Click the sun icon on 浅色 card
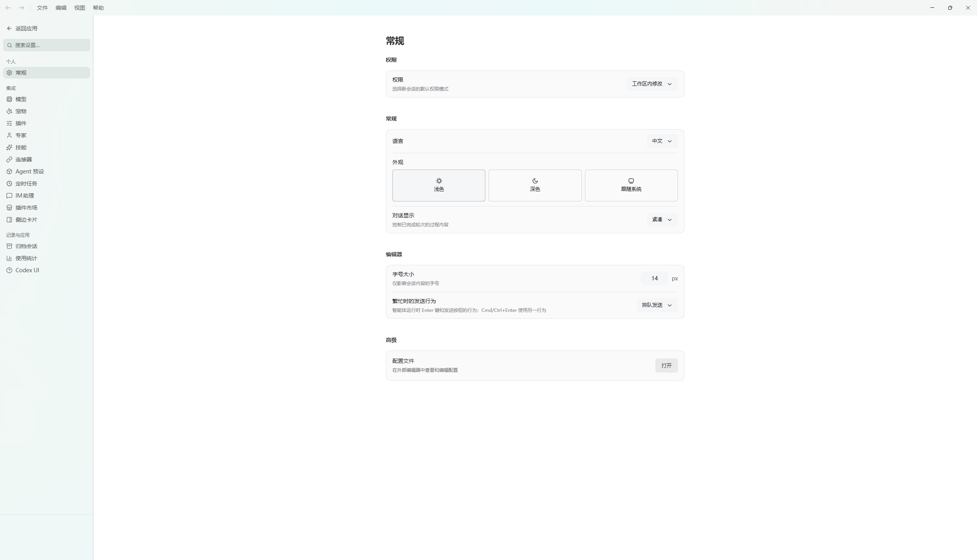This screenshot has width=977, height=560. point(439,181)
